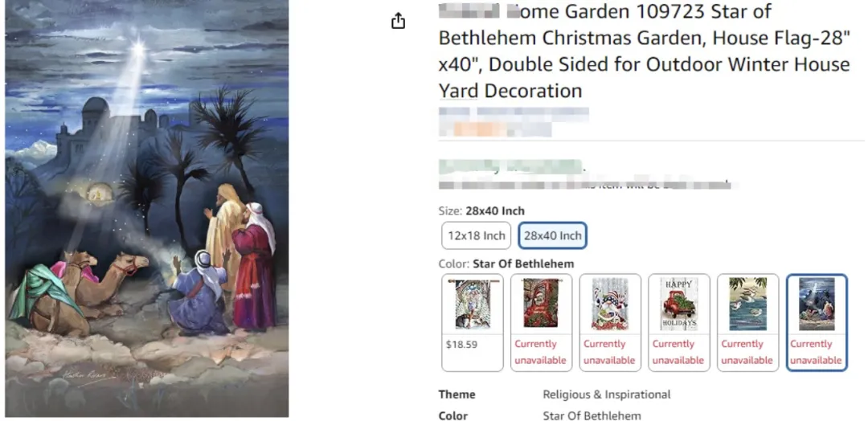The image size is (868, 421).
Task: Choose the patriotic gnome flag swatch
Action: pyautogui.click(x=610, y=322)
